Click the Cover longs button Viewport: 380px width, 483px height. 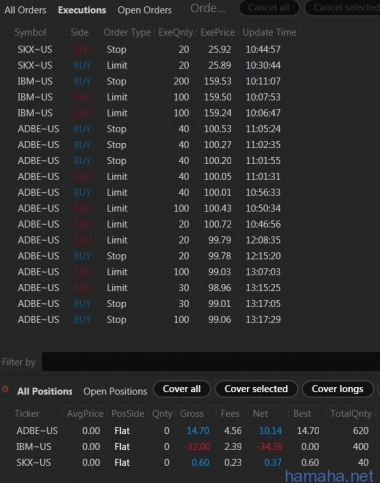(337, 389)
